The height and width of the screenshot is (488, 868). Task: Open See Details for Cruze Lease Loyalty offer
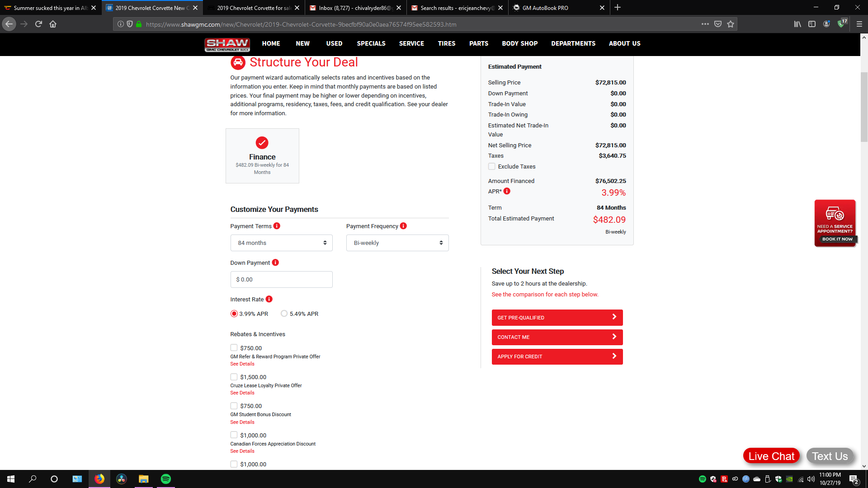point(242,393)
